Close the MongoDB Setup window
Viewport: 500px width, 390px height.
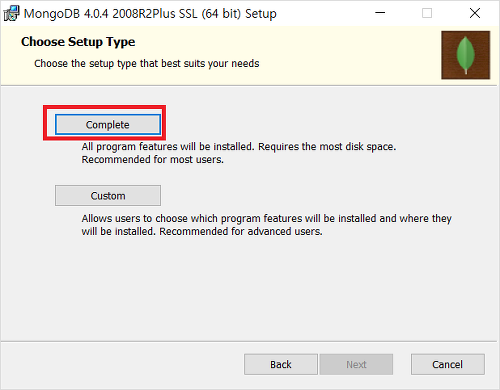[x=475, y=13]
